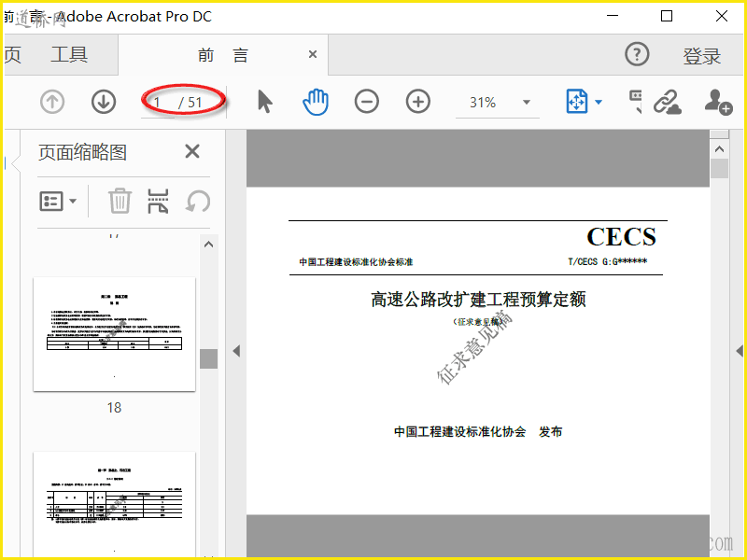Click the 中国工程建设标准化协会 发布 text
747x560 pixels.
pos(478,432)
